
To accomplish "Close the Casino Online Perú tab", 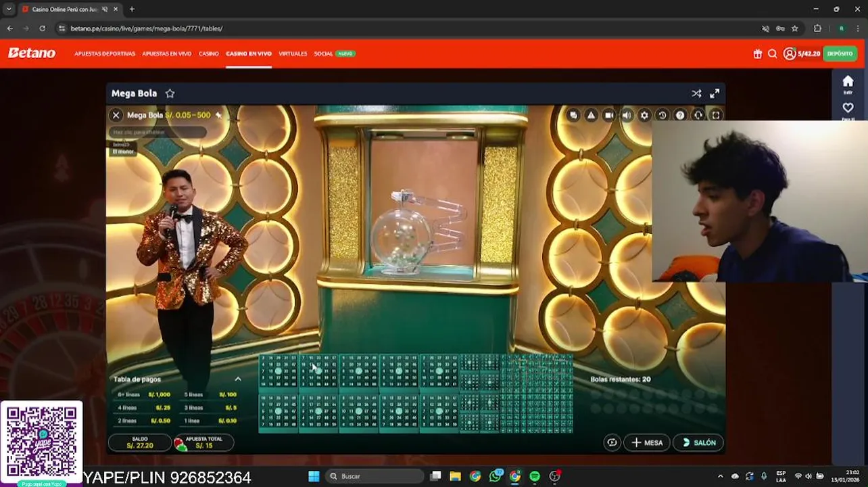I will coord(116,9).
